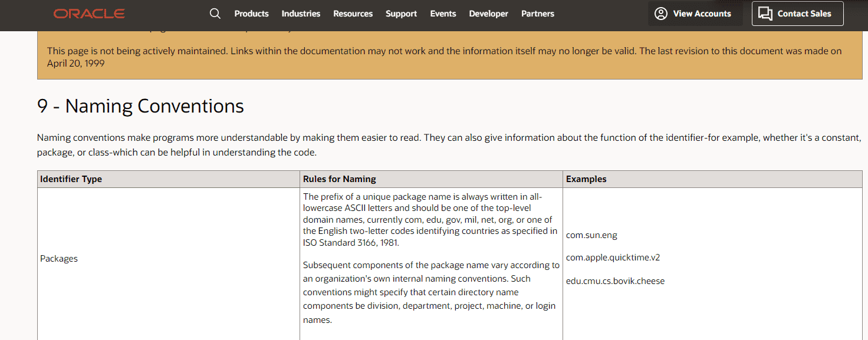
Task: Click the edu.cmu.cs.bovik.cheese example
Action: pos(615,281)
